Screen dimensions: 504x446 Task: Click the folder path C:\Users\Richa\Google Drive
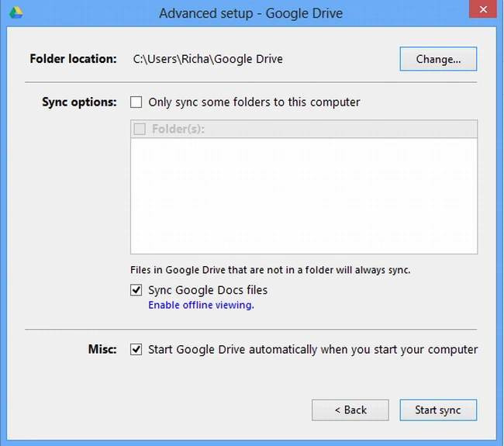pos(208,59)
